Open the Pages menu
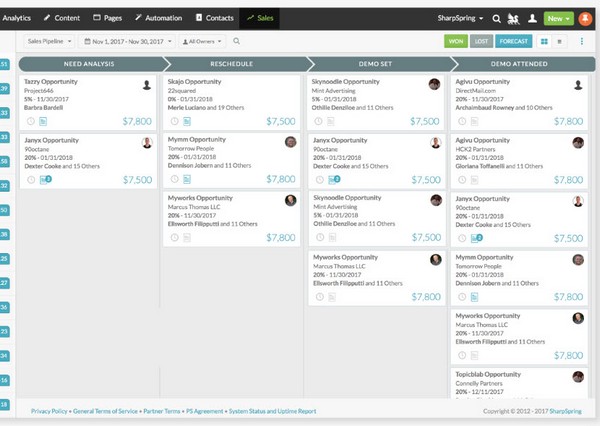The height and width of the screenshot is (426, 600). [108, 18]
